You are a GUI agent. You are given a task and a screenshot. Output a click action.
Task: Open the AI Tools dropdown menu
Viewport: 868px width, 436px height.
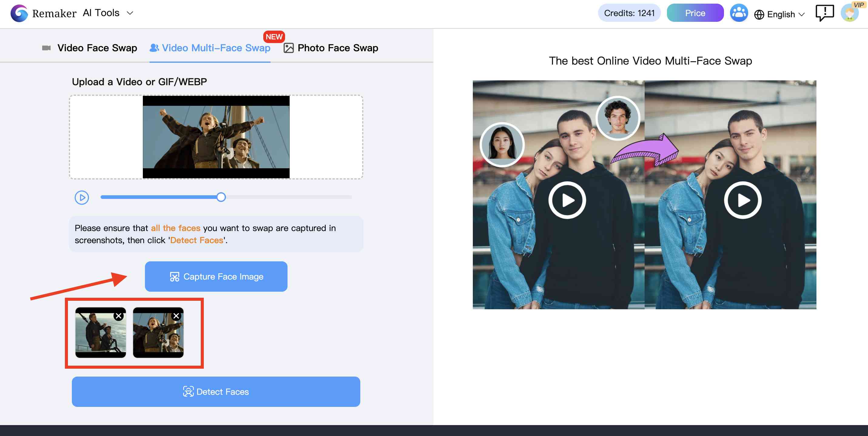tap(108, 13)
